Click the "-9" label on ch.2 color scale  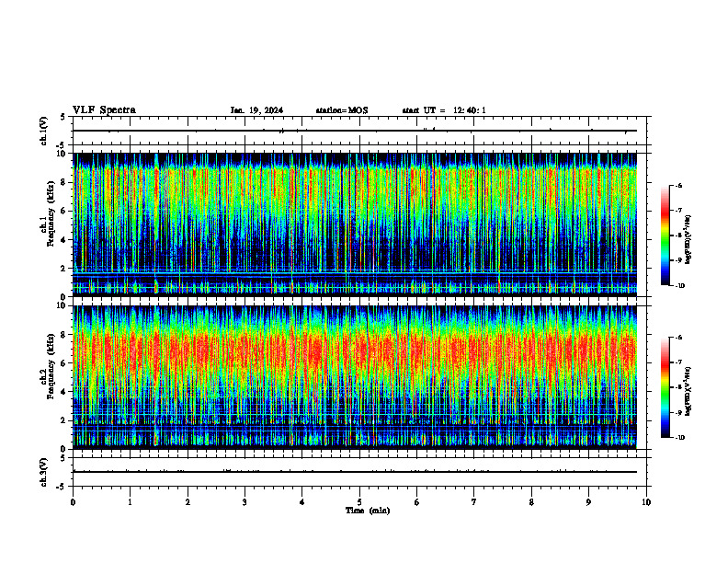click(x=678, y=412)
